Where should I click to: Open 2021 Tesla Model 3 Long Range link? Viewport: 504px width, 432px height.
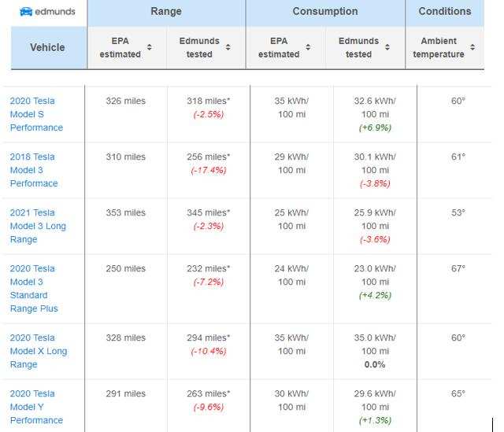(38, 226)
